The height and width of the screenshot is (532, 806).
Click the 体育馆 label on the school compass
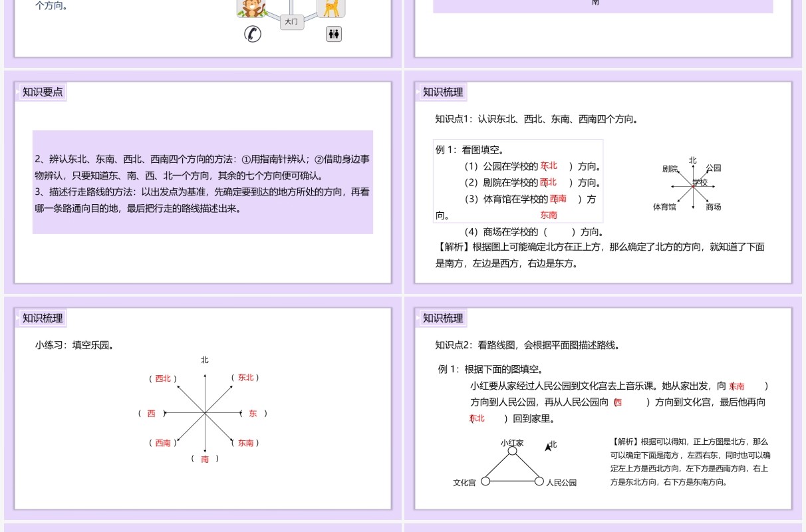664,207
